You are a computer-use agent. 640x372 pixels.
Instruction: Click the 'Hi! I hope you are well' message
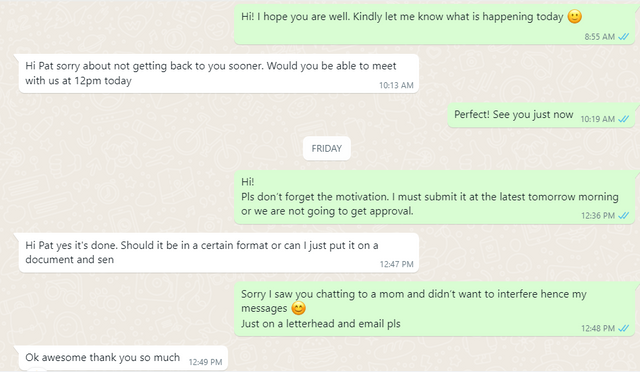tap(434, 22)
